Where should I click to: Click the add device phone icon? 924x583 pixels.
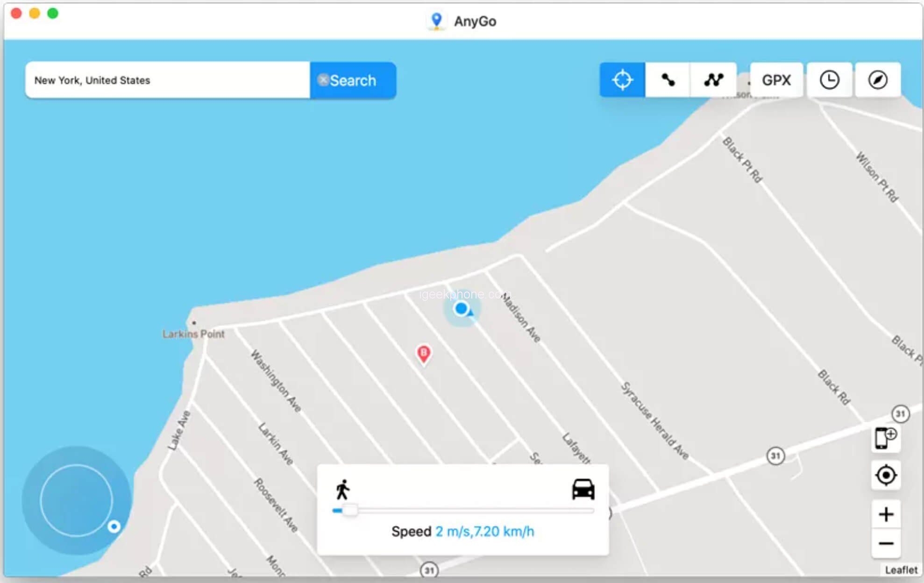(885, 438)
